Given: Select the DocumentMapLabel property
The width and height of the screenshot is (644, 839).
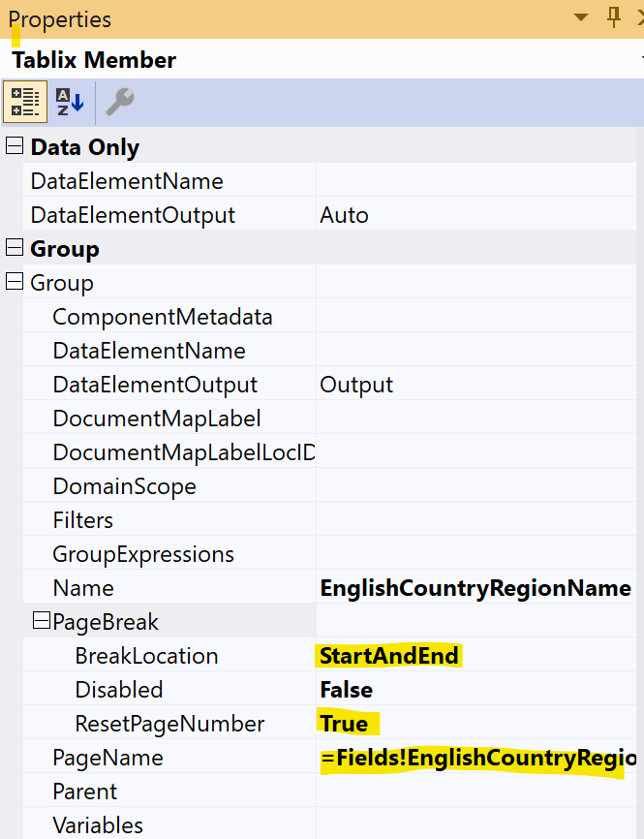Looking at the screenshot, I should pyautogui.click(x=157, y=419).
